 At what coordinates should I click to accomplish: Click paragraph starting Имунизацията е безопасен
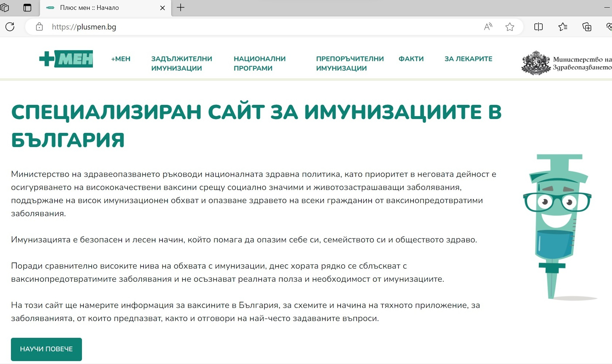point(244,240)
